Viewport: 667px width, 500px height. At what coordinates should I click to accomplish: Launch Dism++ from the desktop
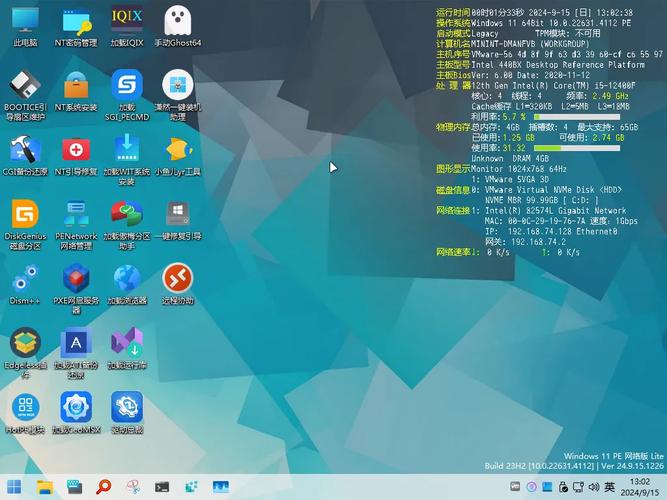point(25,278)
